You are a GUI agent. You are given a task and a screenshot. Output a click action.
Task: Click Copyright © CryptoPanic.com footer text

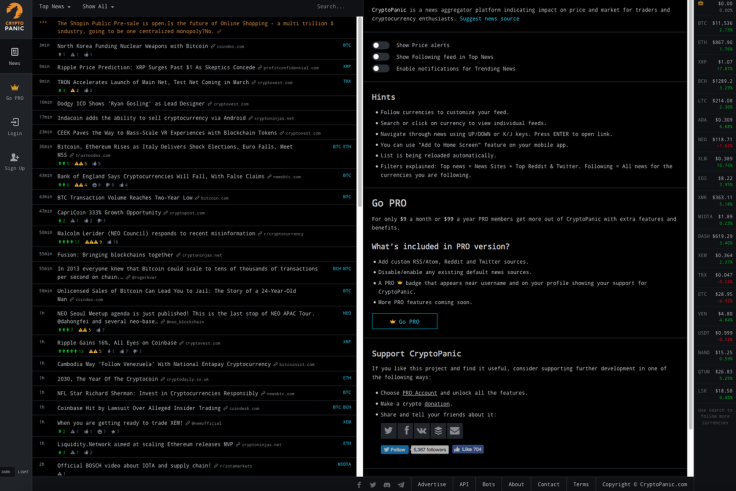[x=644, y=484]
